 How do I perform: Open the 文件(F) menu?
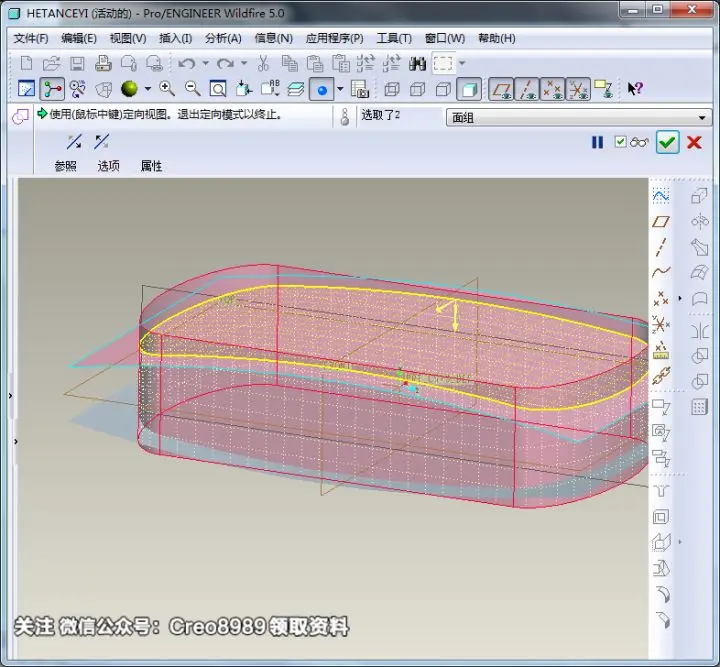31,38
